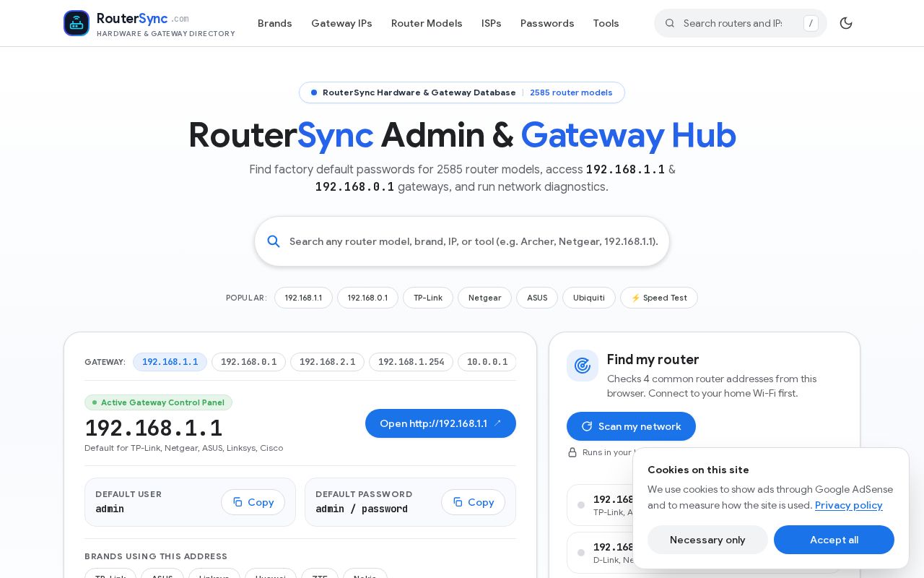Open the Tools menu item
This screenshot has height=578, width=924.
coord(606,23)
